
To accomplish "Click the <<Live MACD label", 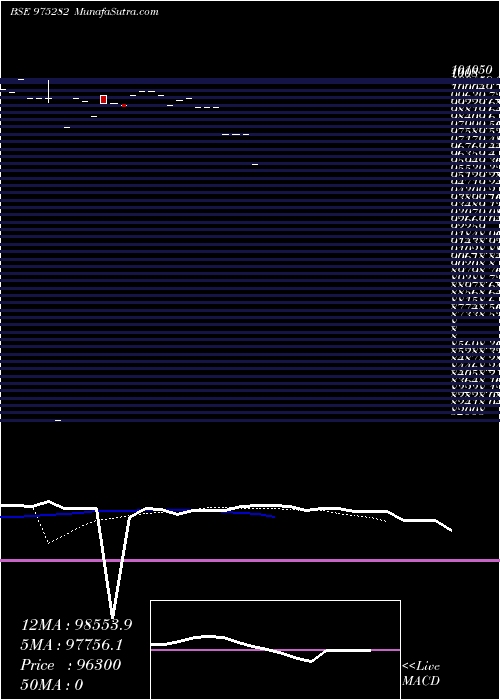I will pos(421,674).
